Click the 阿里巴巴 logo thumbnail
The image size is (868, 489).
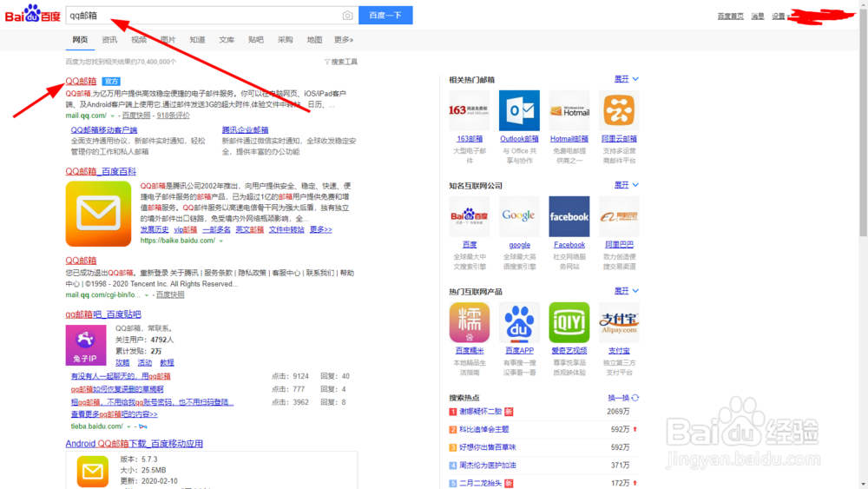point(619,216)
